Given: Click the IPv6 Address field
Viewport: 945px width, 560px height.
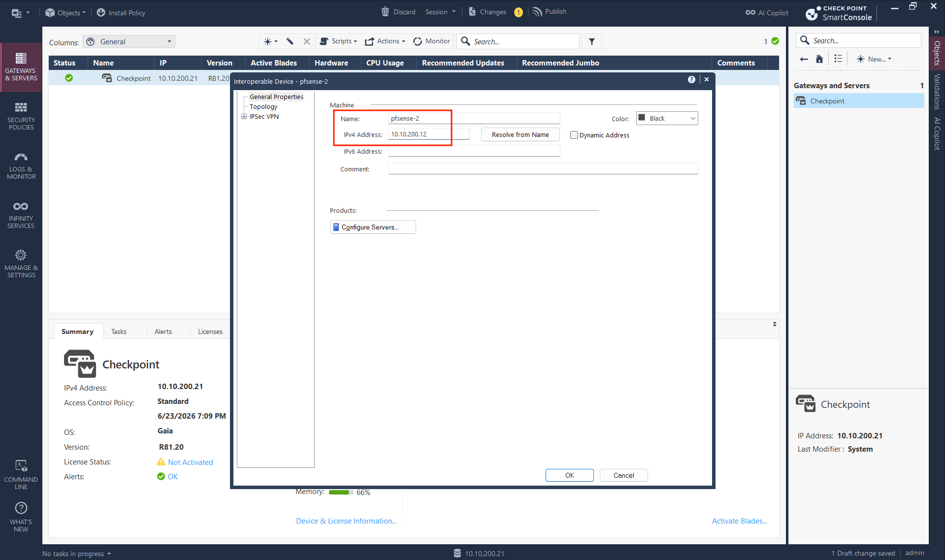Looking at the screenshot, I should [474, 151].
